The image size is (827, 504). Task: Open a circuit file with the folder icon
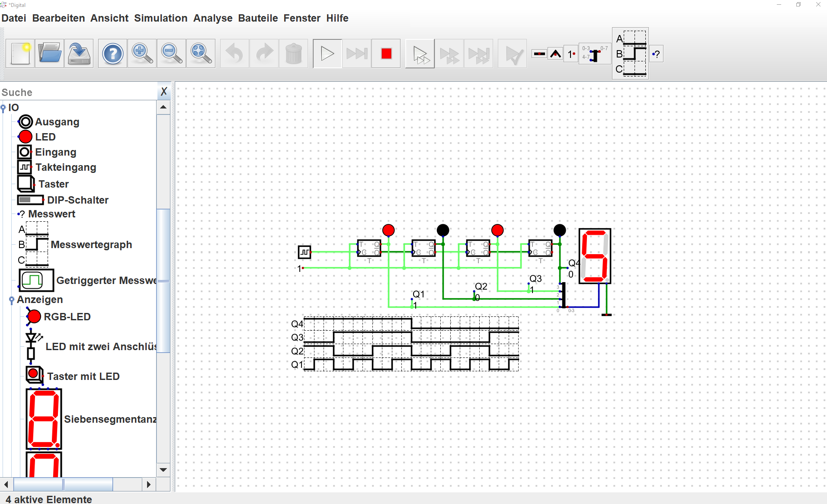(x=50, y=54)
